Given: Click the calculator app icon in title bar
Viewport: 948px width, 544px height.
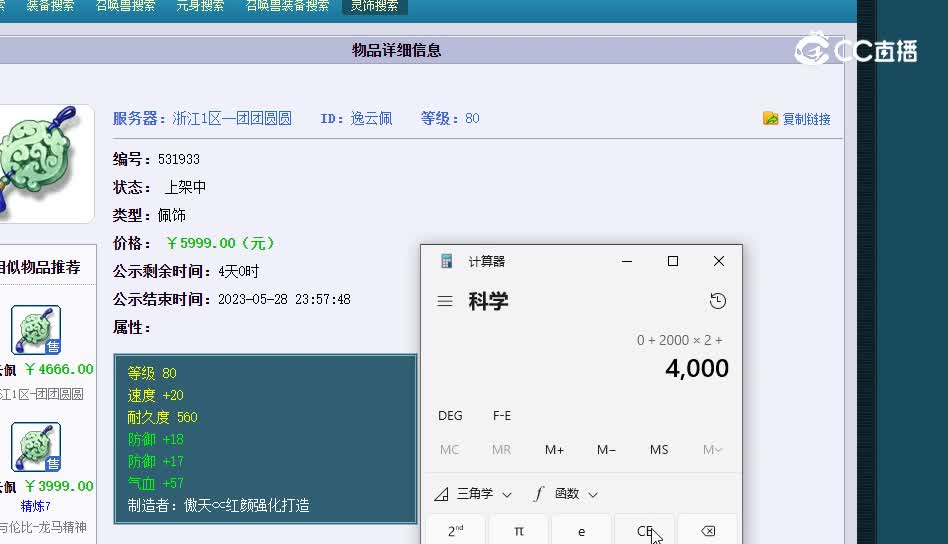Looking at the screenshot, I should (447, 261).
